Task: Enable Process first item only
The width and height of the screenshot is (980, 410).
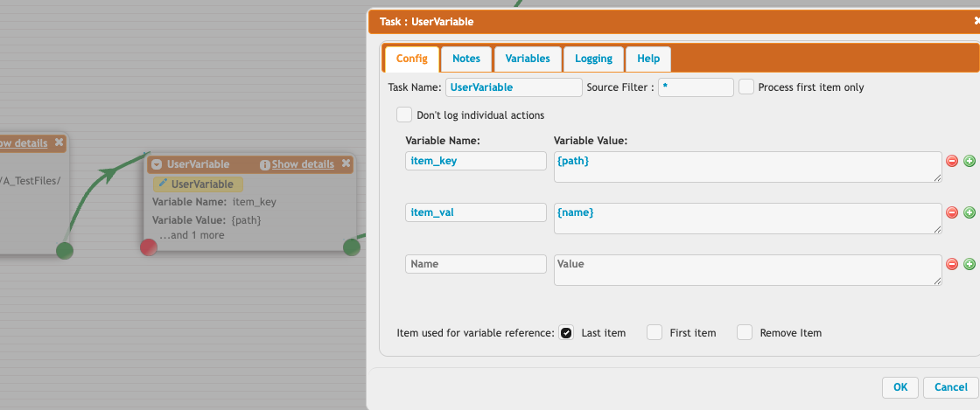Action: point(746,87)
